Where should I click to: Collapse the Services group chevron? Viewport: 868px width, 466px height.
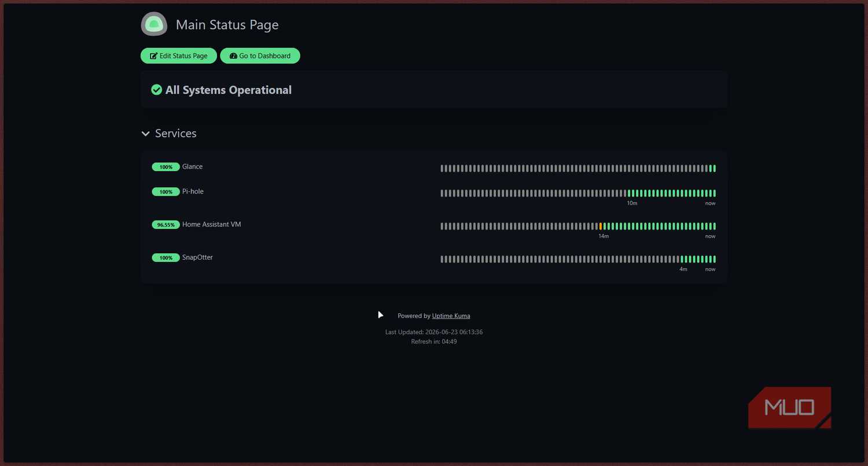click(x=145, y=134)
